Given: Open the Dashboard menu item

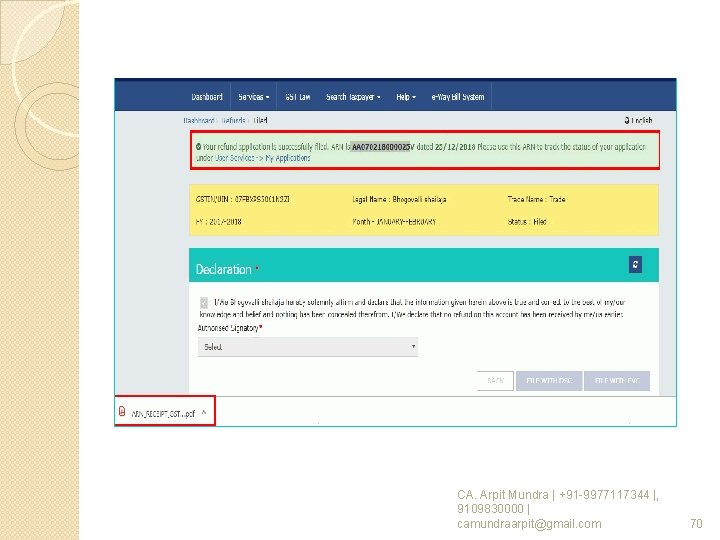Looking at the screenshot, I should click(x=207, y=97).
